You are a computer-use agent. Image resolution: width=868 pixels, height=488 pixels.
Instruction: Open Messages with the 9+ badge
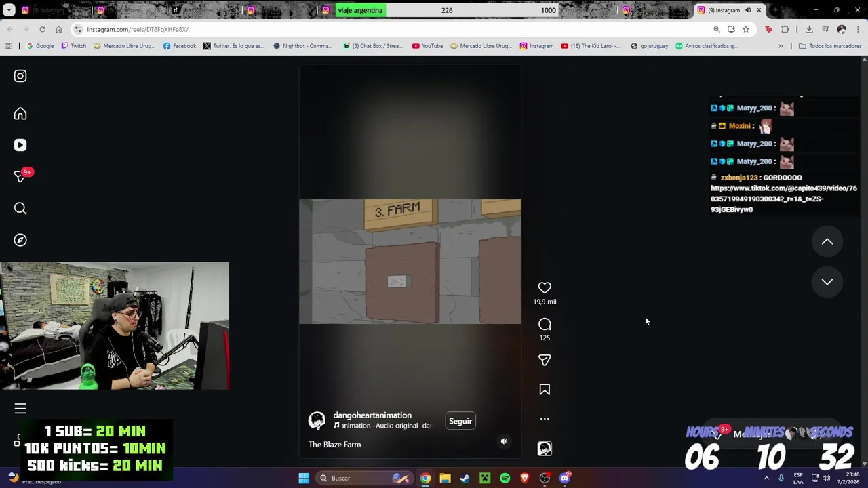20,176
